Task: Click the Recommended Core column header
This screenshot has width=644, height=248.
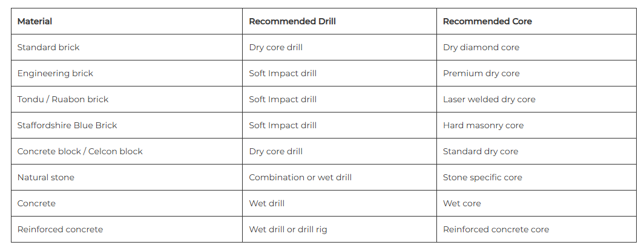Action: [x=536, y=21]
